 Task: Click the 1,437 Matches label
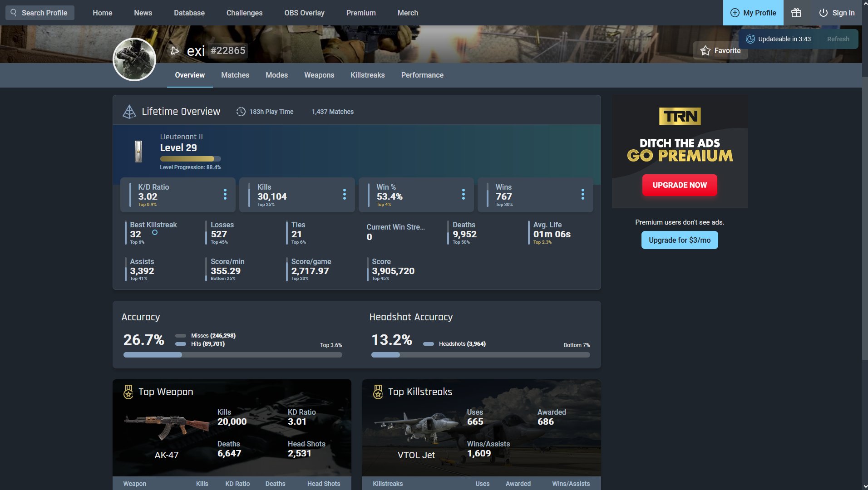(332, 112)
